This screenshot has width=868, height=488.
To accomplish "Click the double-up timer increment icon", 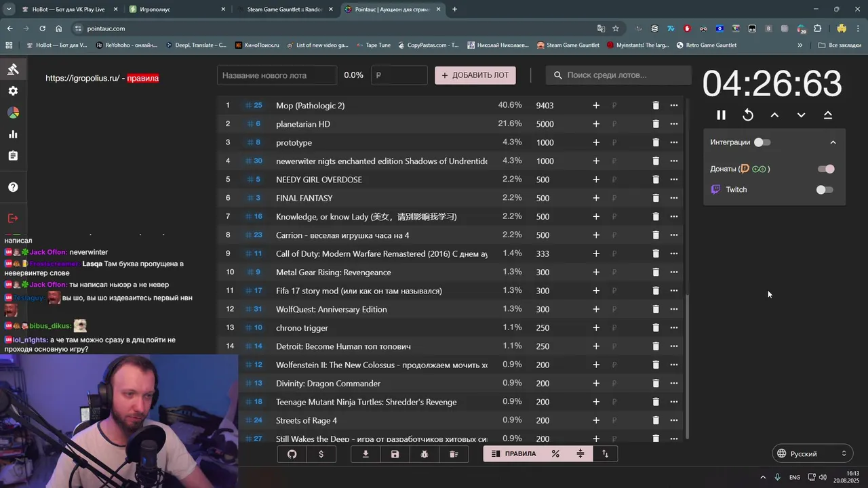I will (x=828, y=115).
